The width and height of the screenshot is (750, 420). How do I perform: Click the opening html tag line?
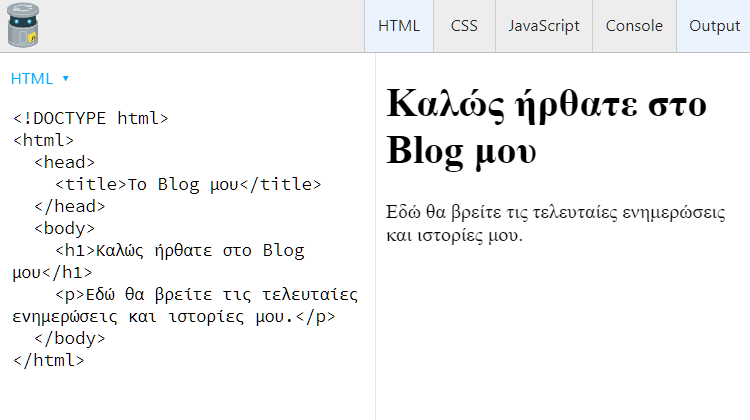43,140
